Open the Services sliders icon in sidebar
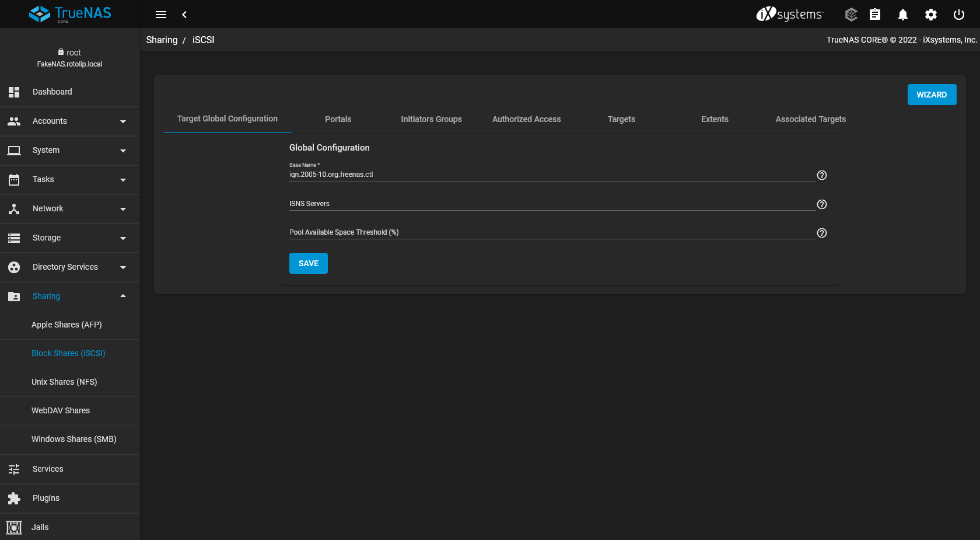Image resolution: width=980 pixels, height=540 pixels. [x=13, y=469]
